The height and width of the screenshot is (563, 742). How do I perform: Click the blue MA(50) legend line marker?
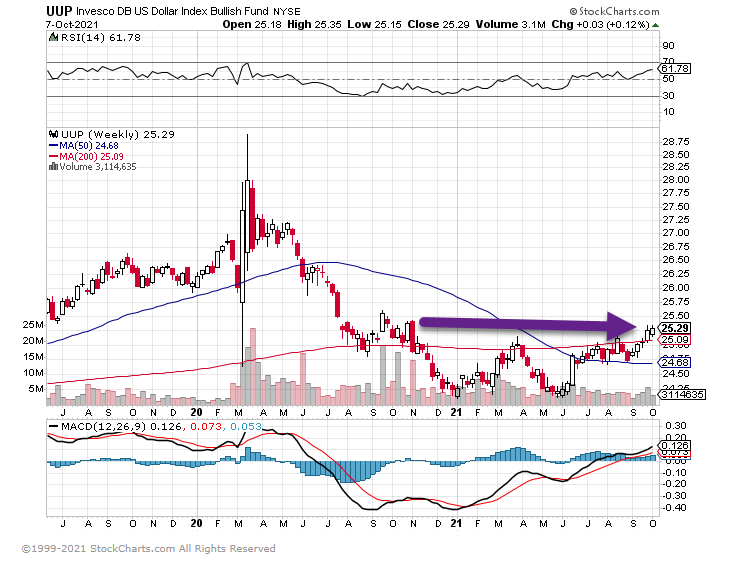point(52,145)
